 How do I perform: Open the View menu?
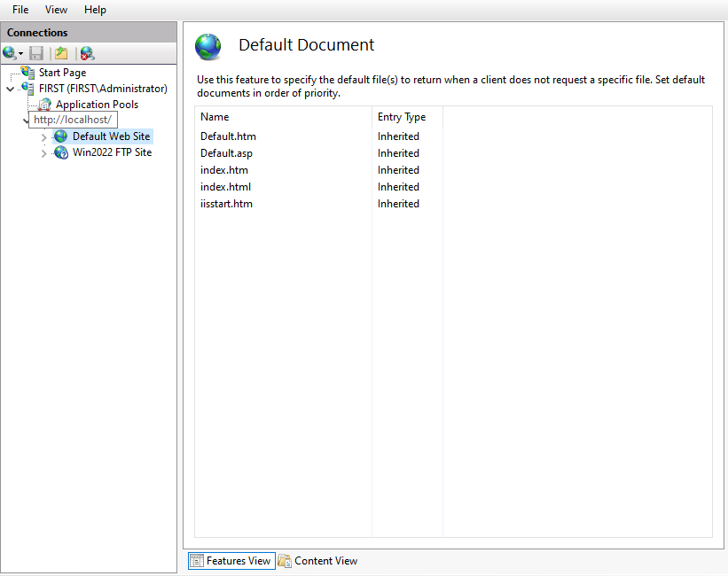[x=56, y=9]
